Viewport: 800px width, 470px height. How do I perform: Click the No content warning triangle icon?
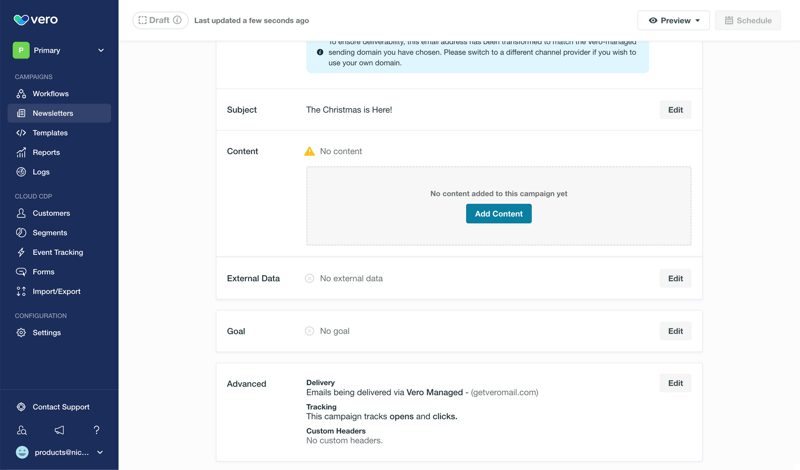click(x=309, y=152)
